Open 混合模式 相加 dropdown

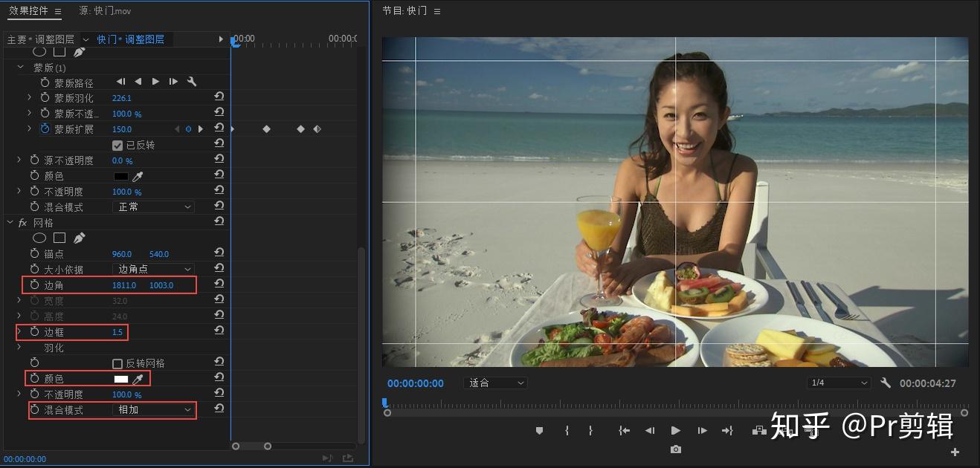[x=154, y=410]
